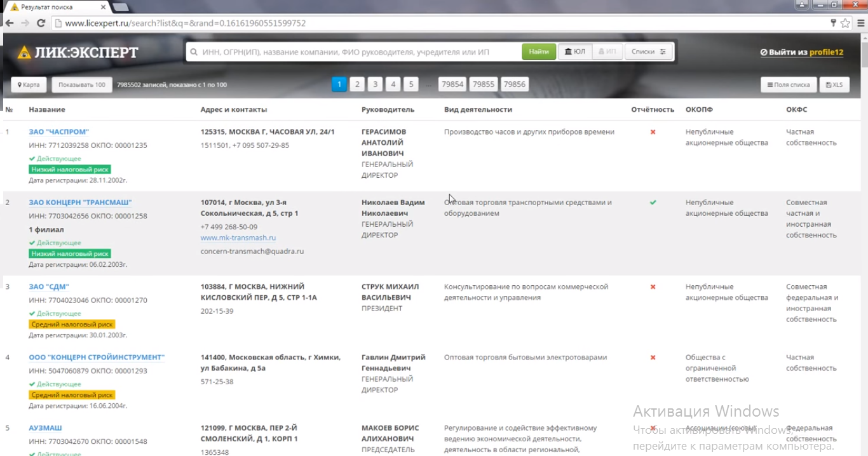This screenshot has width=868, height=456.
Task: Toggle the ЮЛ legal entities filter
Action: click(574, 51)
